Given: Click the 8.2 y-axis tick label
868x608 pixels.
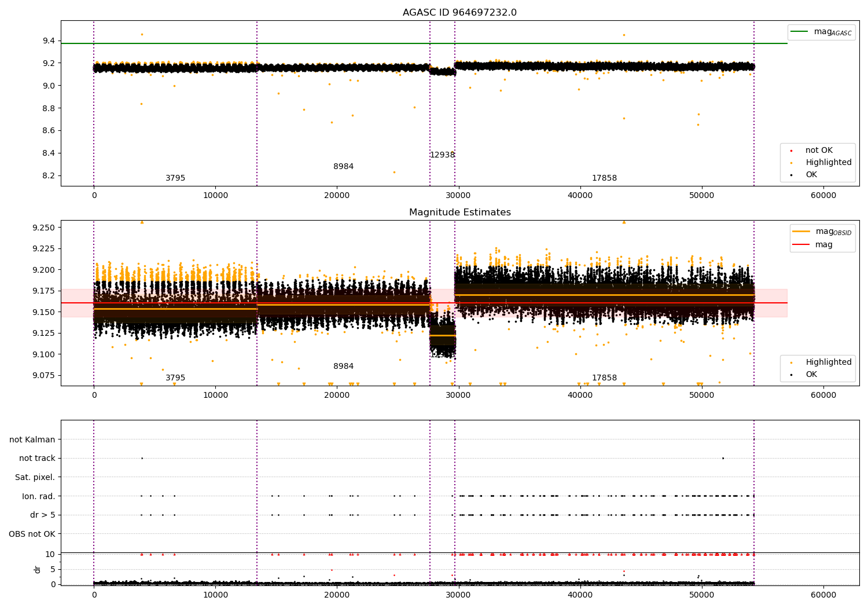Looking at the screenshot, I should 49,176.
